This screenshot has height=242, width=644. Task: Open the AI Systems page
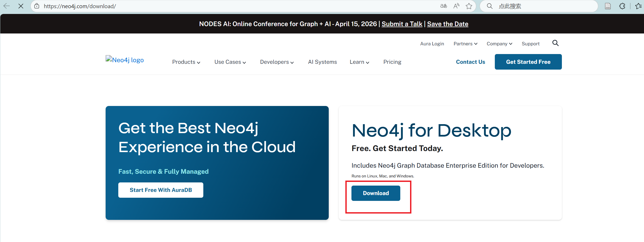[x=322, y=62]
